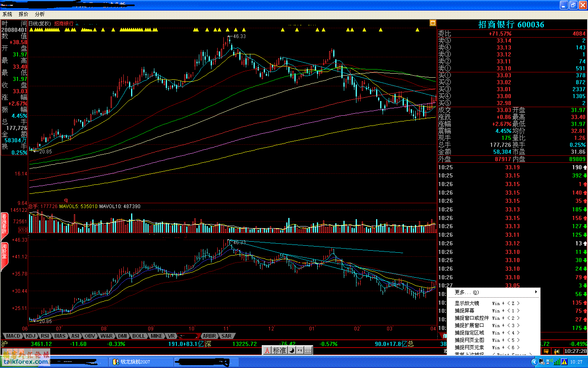The image size is (588, 368).
Task: Click the Shenzhen index value 13225.72
Action: 245,344
